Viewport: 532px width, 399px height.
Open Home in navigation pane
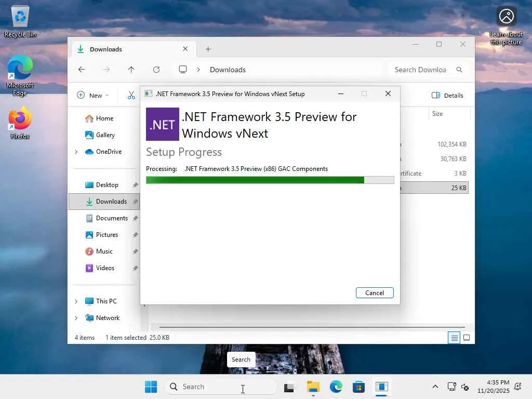(104, 118)
